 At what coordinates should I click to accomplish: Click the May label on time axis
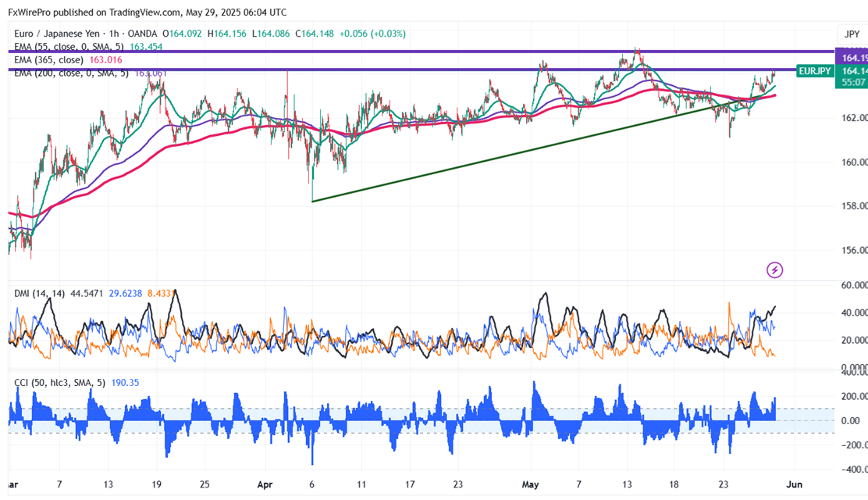coord(530,484)
